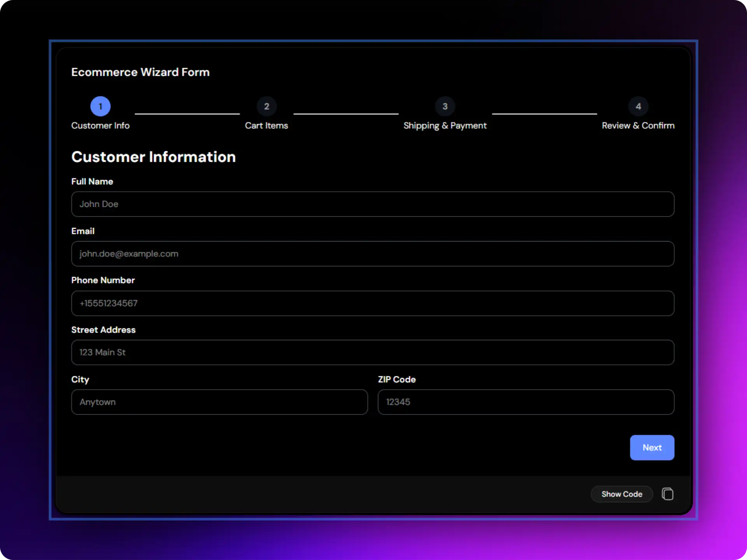Click the progress line between steps 1 and 2
This screenshot has width=747, height=560.
tap(187, 114)
